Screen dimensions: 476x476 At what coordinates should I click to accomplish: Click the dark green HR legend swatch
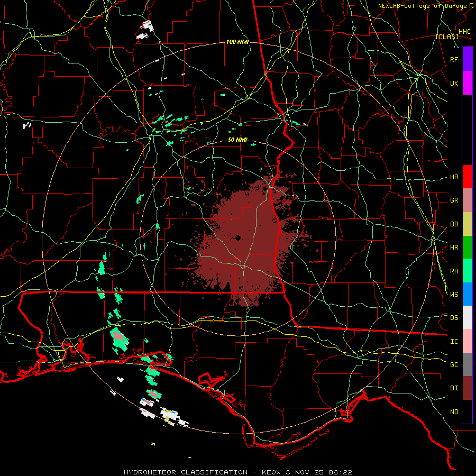pos(467,248)
